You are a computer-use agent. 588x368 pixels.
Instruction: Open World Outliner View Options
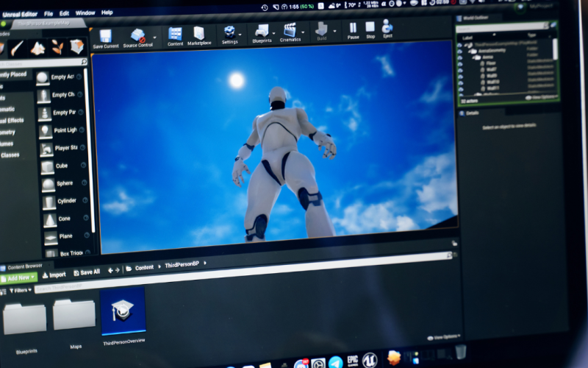coord(541,97)
